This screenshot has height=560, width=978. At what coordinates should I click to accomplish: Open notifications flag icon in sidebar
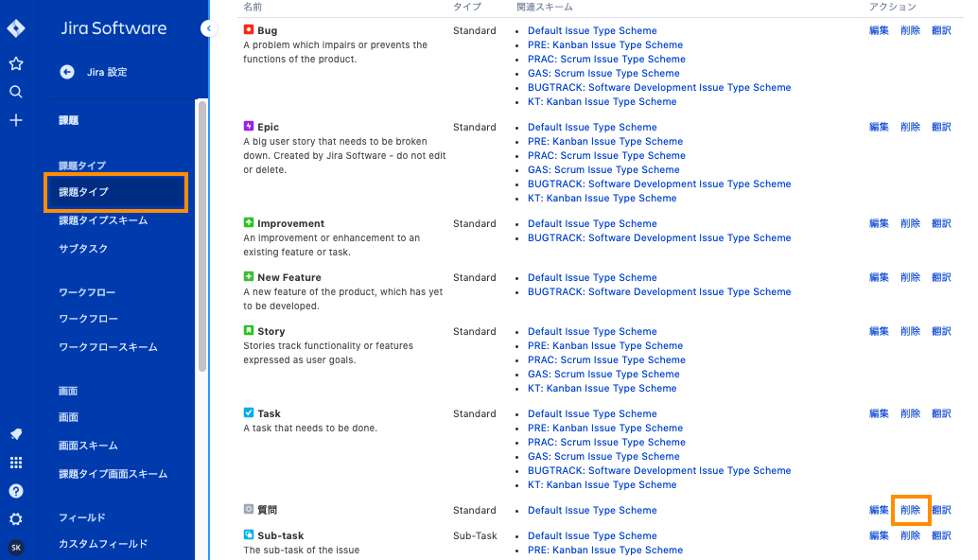click(x=16, y=434)
